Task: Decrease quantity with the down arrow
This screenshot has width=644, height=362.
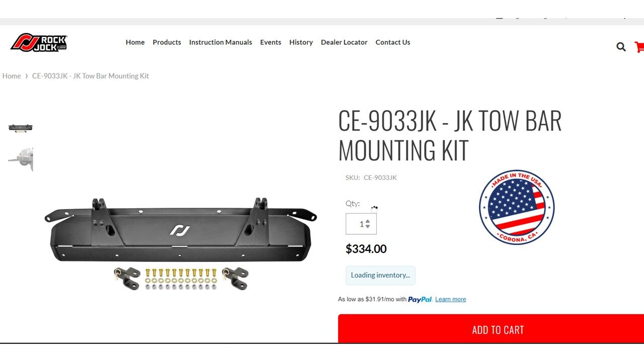Action: (368, 226)
